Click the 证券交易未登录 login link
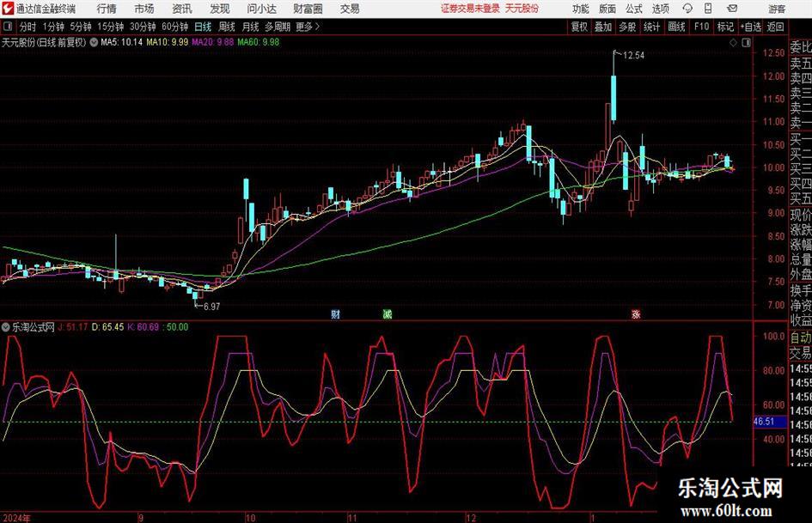Image resolution: width=812 pixels, height=523 pixels. click(x=470, y=9)
